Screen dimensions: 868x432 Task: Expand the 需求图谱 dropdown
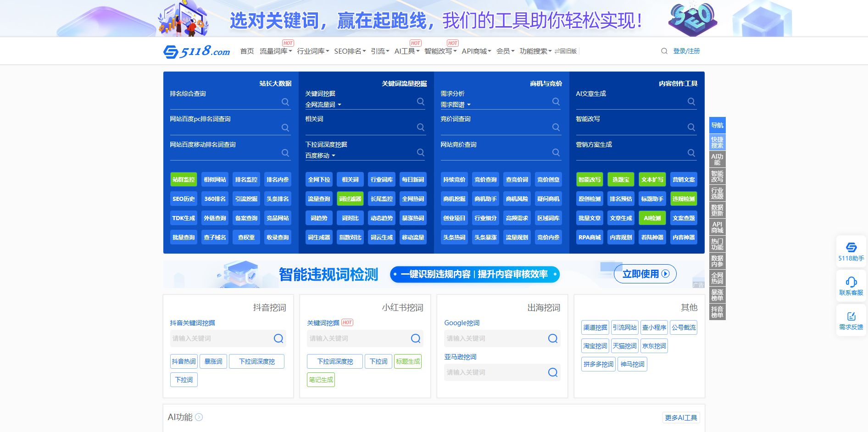pos(456,105)
